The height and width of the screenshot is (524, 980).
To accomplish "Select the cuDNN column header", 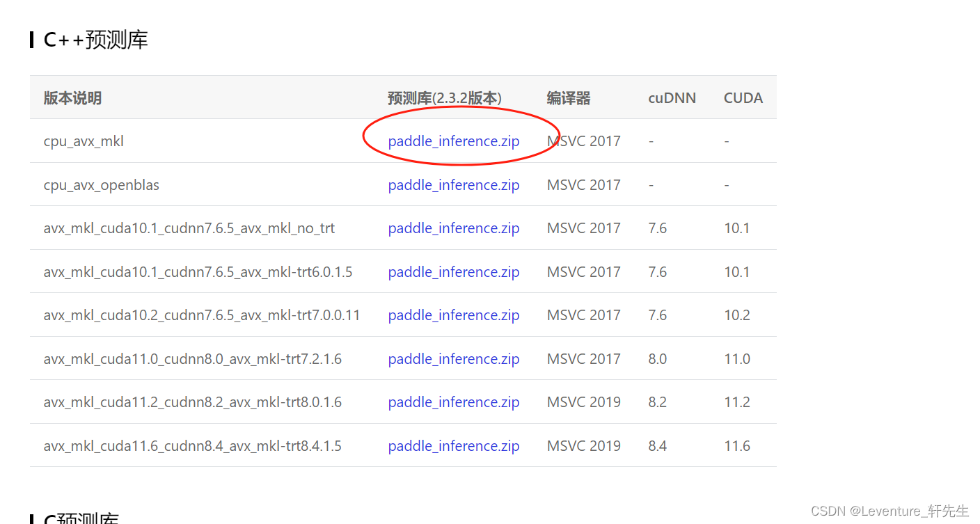I will (672, 98).
